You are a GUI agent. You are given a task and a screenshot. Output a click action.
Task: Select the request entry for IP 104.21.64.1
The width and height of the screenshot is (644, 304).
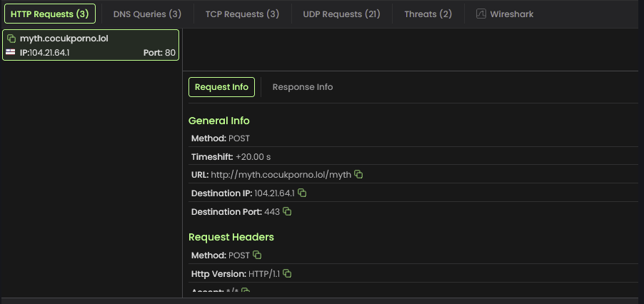(x=90, y=45)
